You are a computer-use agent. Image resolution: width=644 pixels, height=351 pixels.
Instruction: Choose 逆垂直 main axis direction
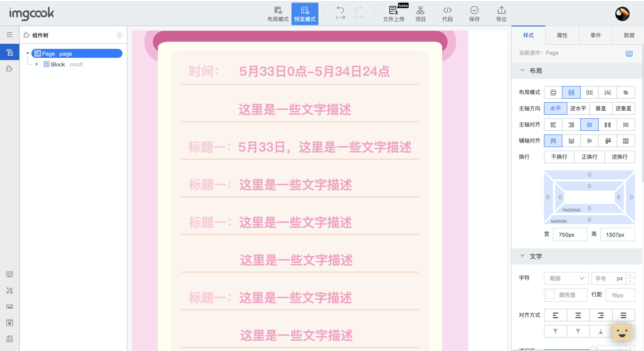[624, 108]
